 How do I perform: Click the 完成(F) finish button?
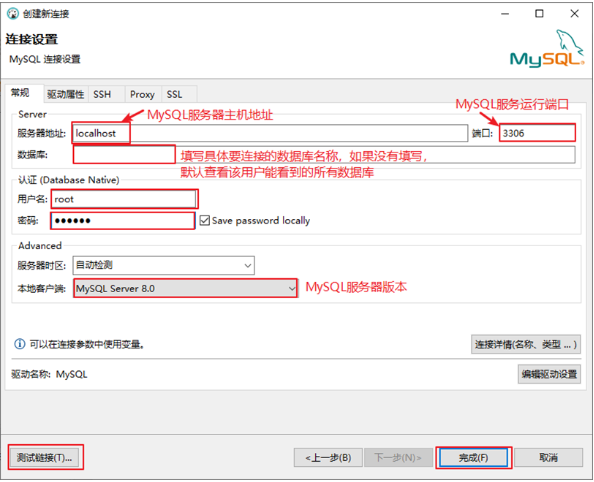click(473, 458)
